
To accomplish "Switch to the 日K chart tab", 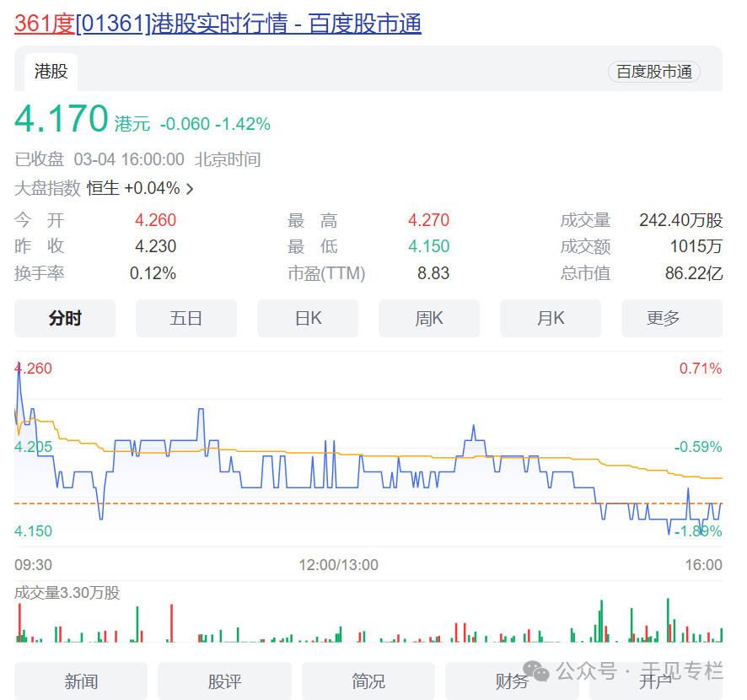I will click(308, 318).
